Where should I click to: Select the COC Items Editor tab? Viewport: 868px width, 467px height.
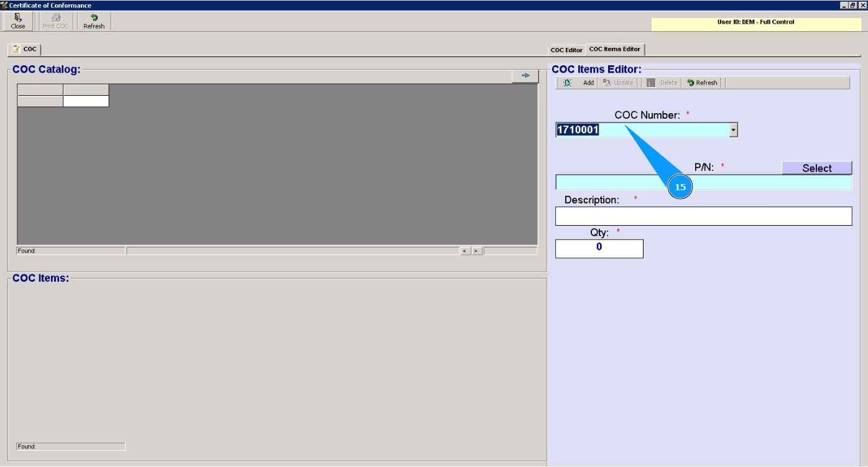615,49
